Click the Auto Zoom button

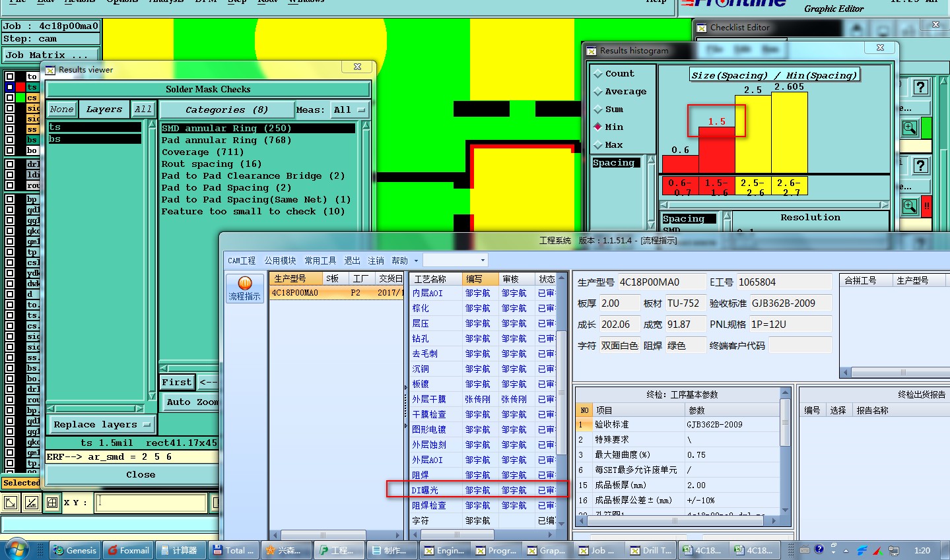[x=190, y=402]
